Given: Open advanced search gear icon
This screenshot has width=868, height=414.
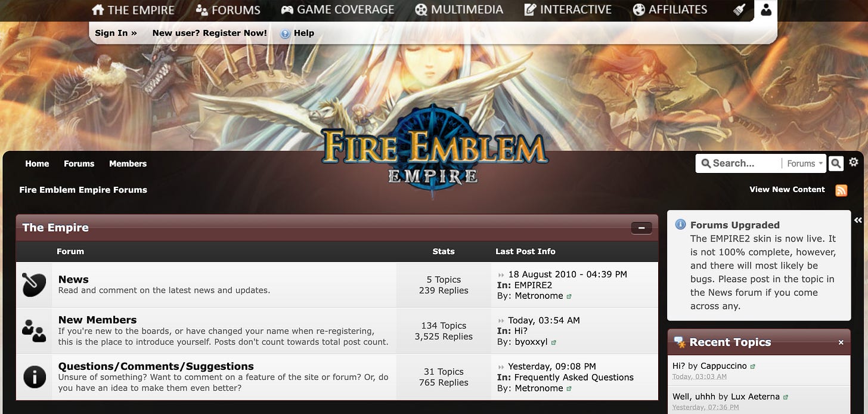Looking at the screenshot, I should click(854, 162).
